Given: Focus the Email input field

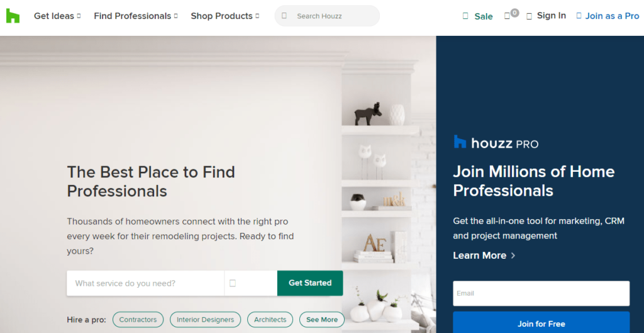Looking at the screenshot, I should coord(541,293).
